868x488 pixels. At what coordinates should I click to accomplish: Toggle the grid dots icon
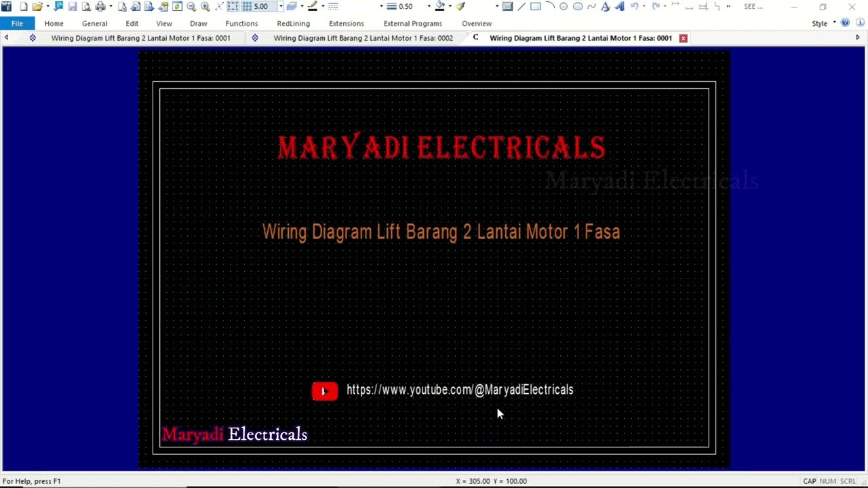tap(247, 6)
